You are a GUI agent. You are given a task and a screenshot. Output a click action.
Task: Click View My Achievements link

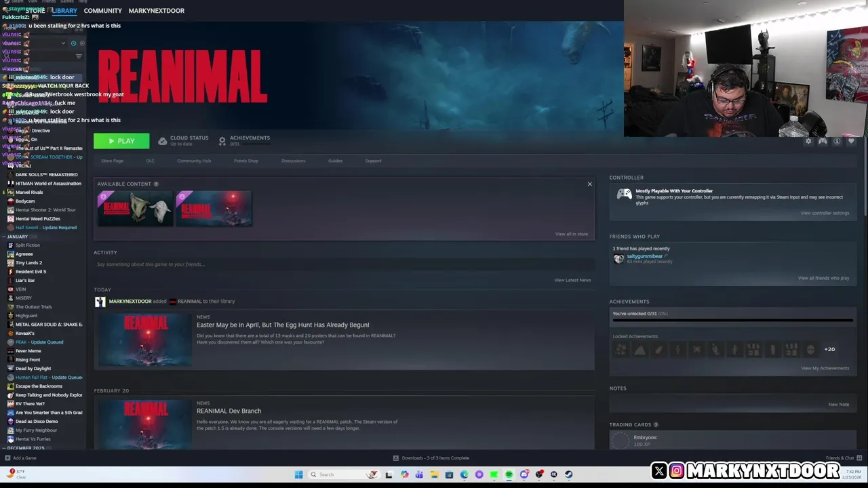coord(825,369)
